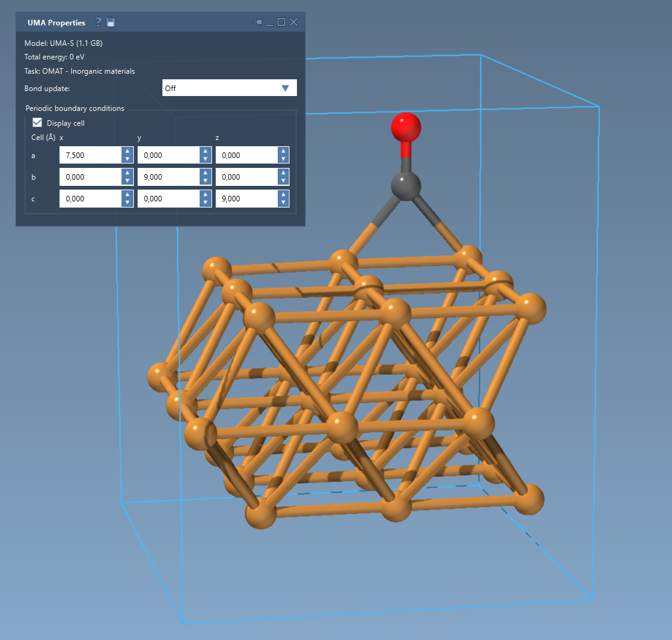Uncheck the Display cell checkbox
This screenshot has width=672, height=640.
[37, 123]
